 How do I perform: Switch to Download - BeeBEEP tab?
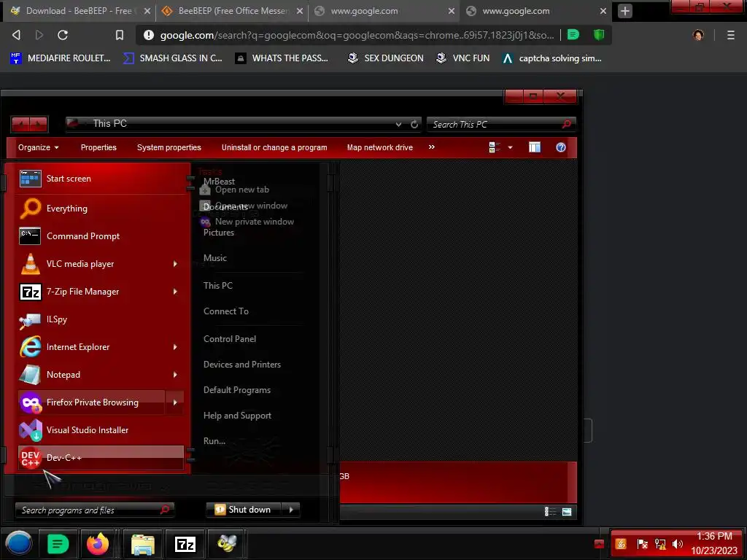[x=79, y=11]
